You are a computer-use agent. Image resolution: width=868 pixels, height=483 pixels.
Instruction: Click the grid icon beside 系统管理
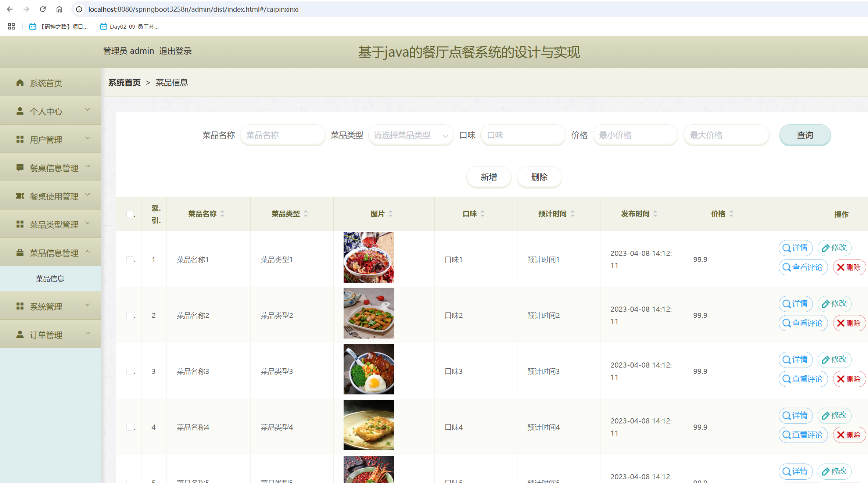[20, 306]
